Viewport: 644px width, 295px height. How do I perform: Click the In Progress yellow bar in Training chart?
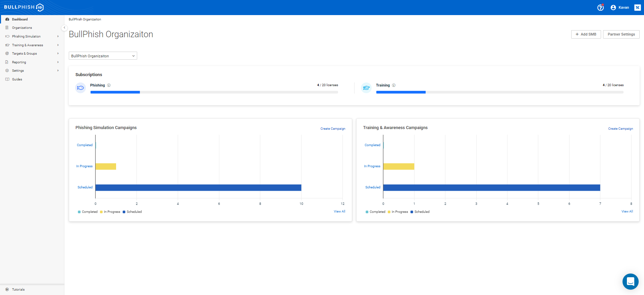tap(399, 167)
